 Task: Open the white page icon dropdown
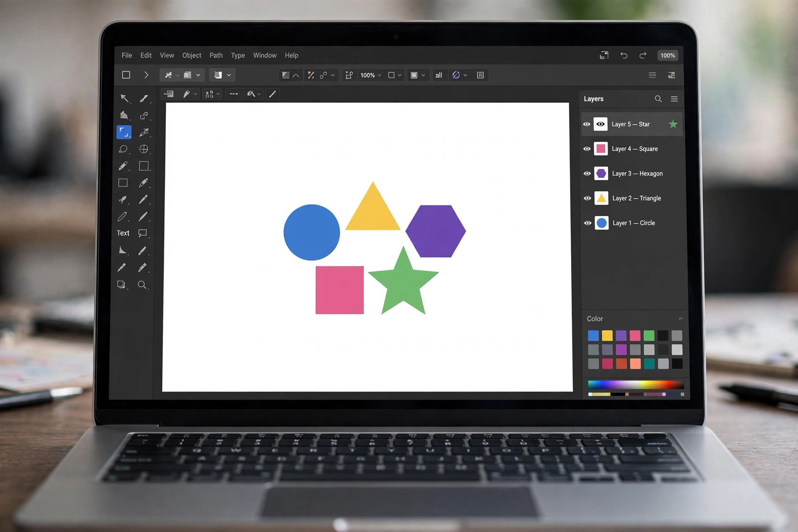[x=229, y=75]
